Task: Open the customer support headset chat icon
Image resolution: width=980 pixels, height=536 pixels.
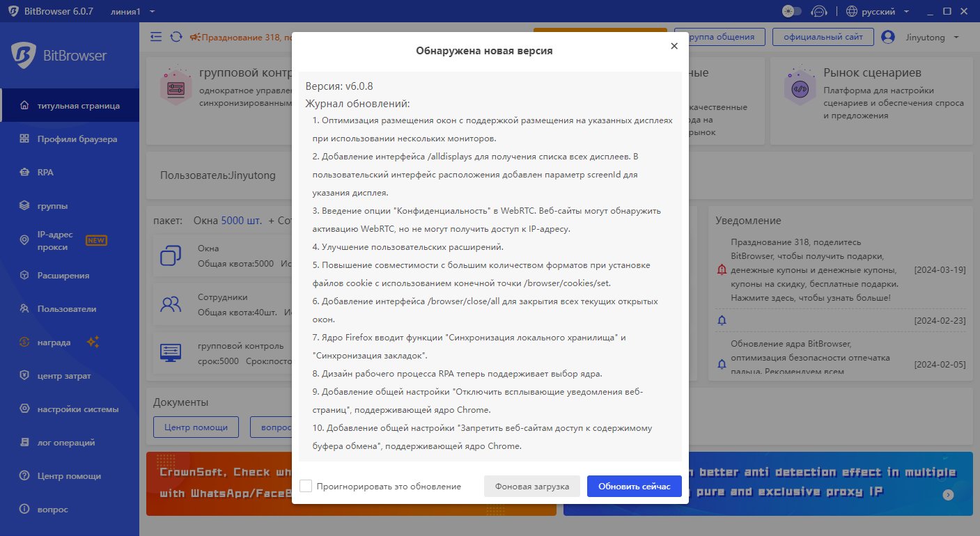Action: pos(820,11)
